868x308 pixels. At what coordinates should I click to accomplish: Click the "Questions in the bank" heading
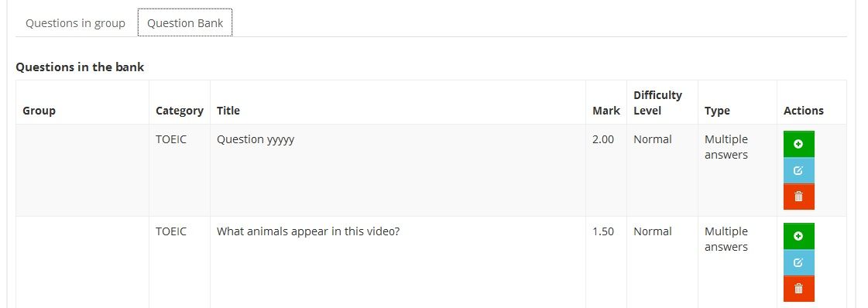[x=80, y=67]
